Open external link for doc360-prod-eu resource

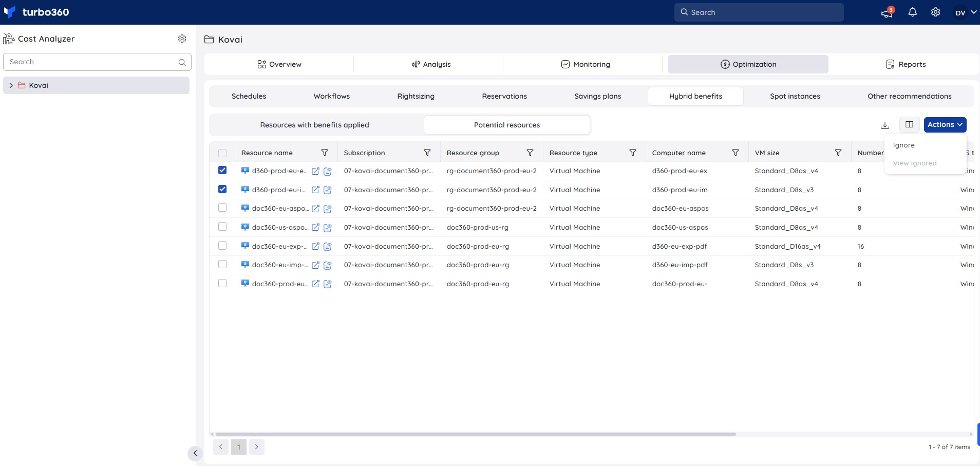[x=315, y=284]
